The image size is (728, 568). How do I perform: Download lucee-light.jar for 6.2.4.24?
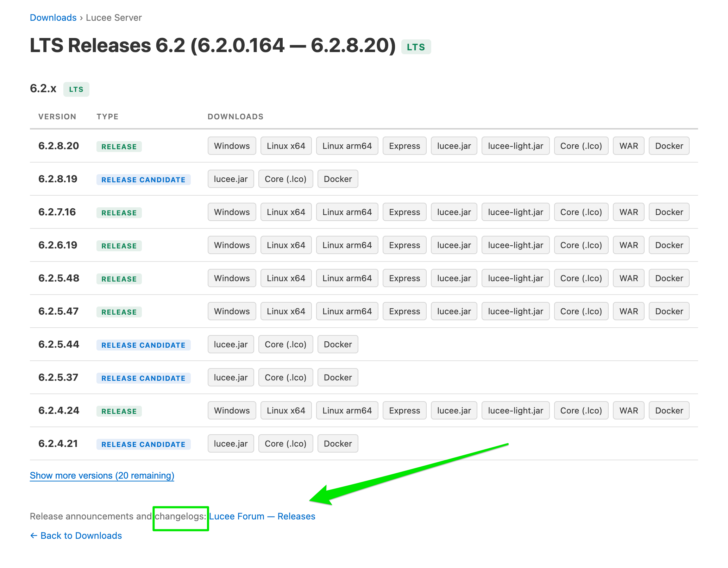click(x=516, y=410)
